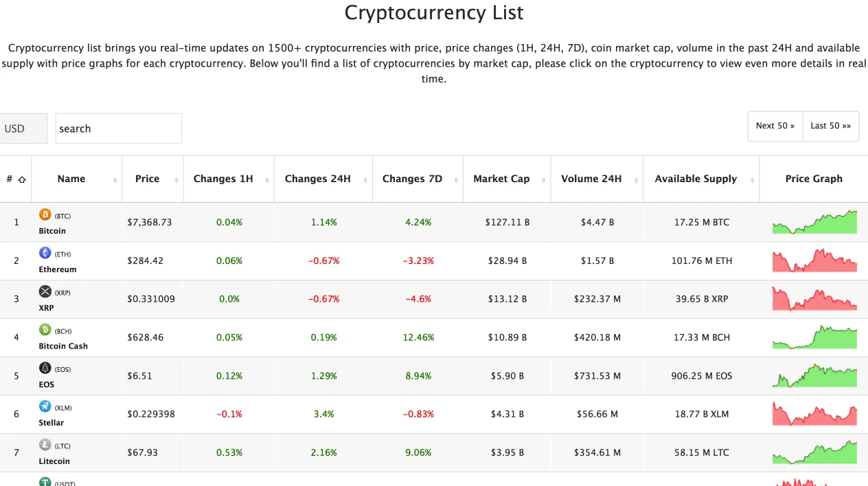Open the USD currency selector
The width and height of the screenshot is (868, 486).
(23, 128)
